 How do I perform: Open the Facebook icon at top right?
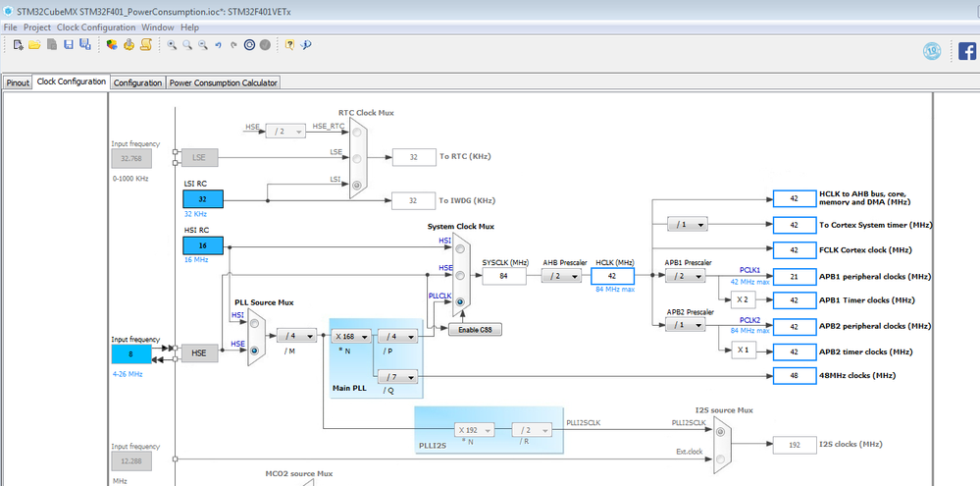(967, 51)
